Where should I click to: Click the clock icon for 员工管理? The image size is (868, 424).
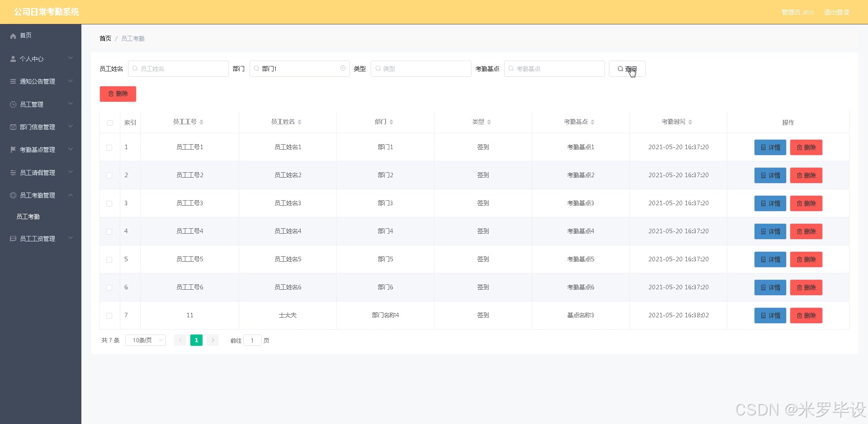tap(13, 104)
